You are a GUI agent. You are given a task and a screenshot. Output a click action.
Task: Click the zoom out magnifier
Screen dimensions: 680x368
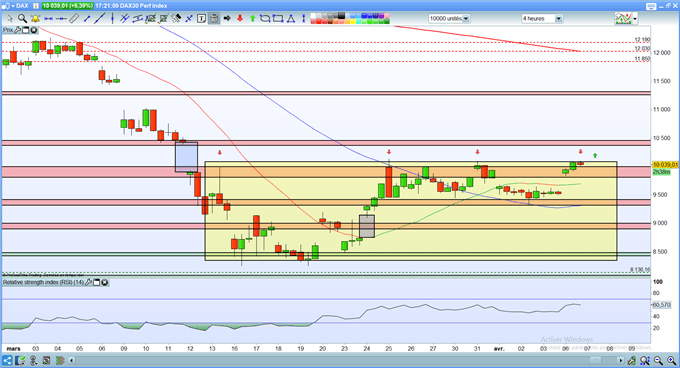tap(659, 360)
